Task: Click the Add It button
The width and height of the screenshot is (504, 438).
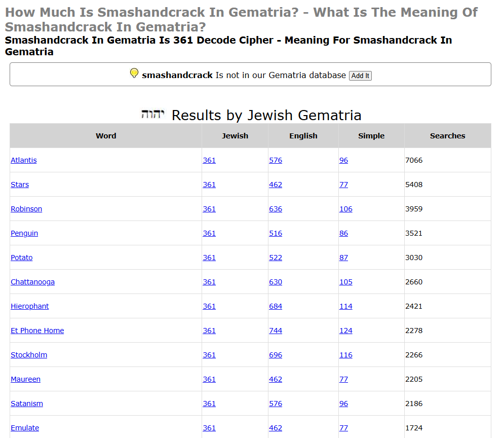Action: pyautogui.click(x=360, y=76)
